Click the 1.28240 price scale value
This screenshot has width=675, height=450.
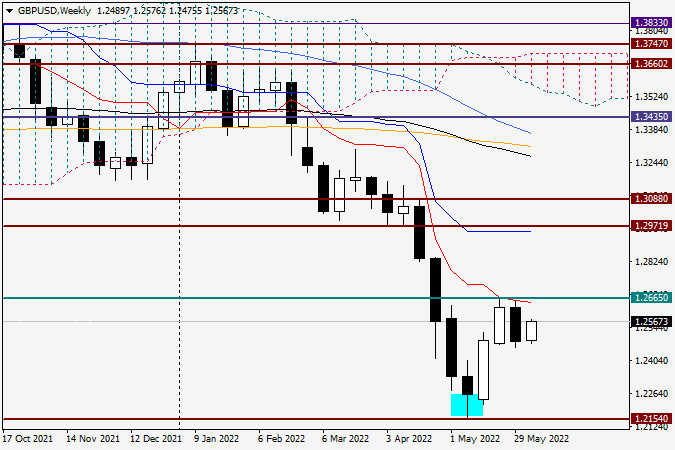652,261
